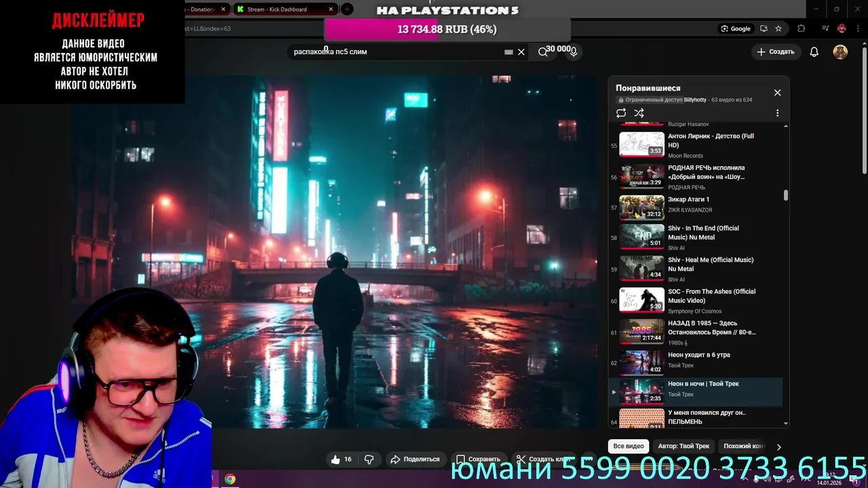Close the Понравившиеся playlist panel
Screen dimensions: 868x488
778,92
